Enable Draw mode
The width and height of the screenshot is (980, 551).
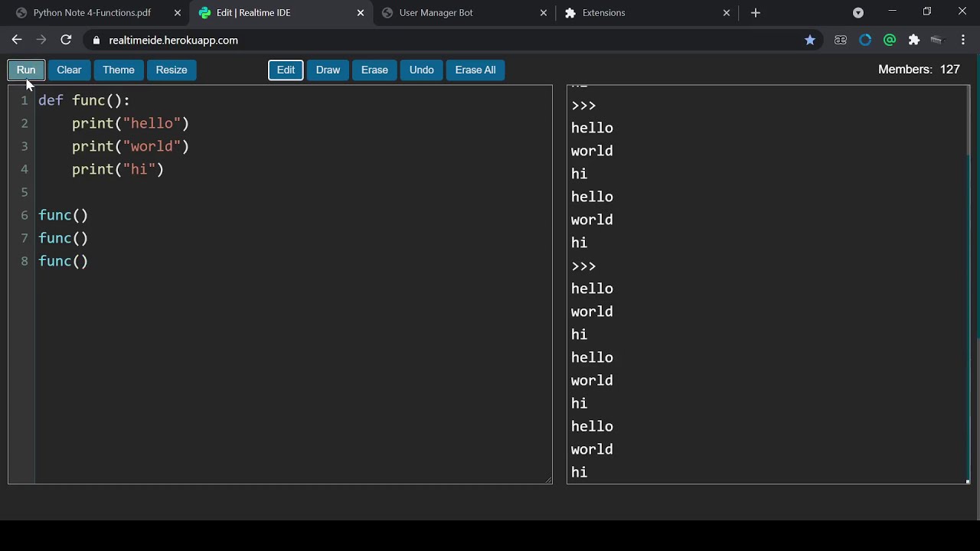coord(328,70)
